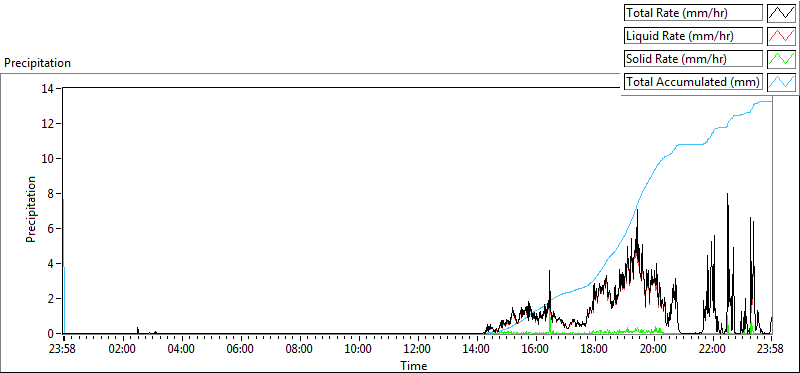Click the 8 y-axis tick label

click(52, 193)
